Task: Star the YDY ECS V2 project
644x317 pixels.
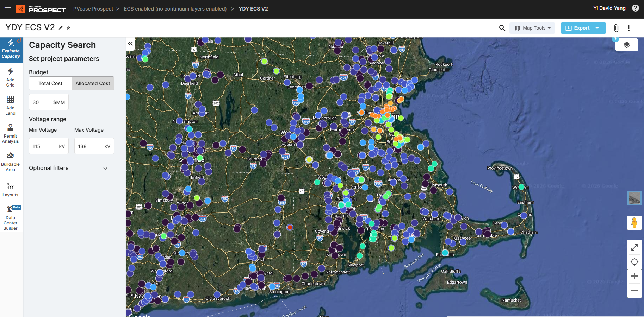Action: 68,28
